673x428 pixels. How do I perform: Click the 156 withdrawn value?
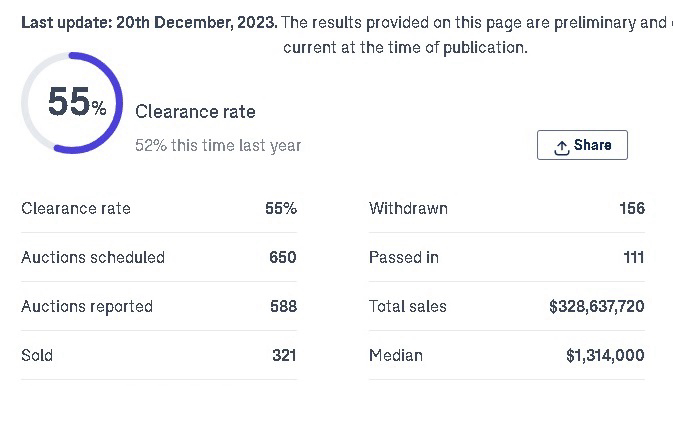(x=632, y=209)
